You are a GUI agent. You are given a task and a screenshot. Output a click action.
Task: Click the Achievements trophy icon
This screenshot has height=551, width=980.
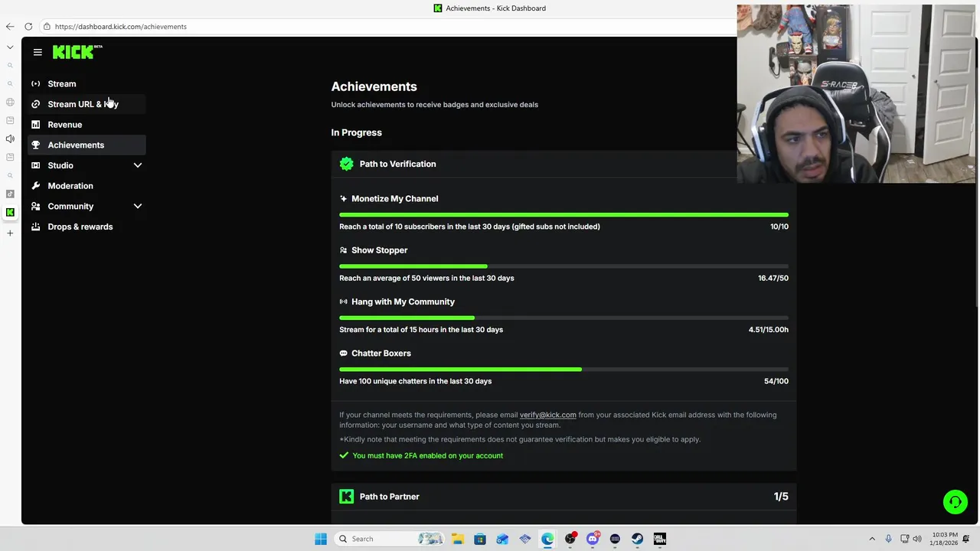35,145
